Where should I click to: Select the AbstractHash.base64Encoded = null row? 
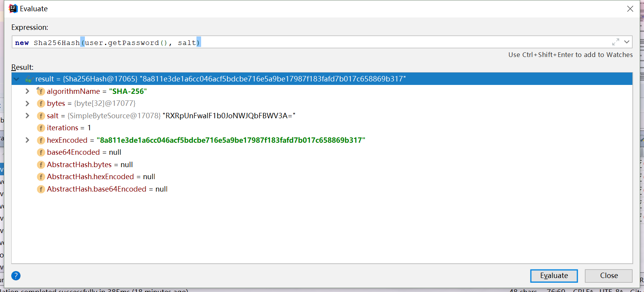pos(322,189)
